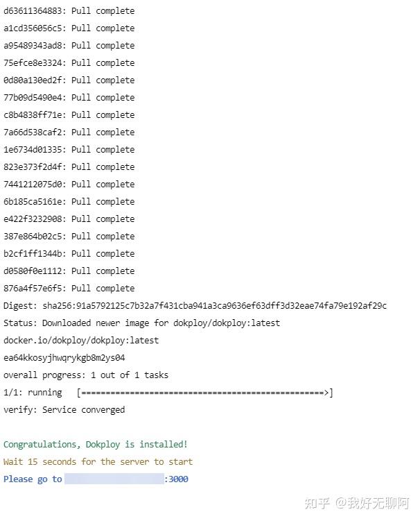
Task: Click the layer b2cf1ff1344b Pull complete line
Action: 69,254
